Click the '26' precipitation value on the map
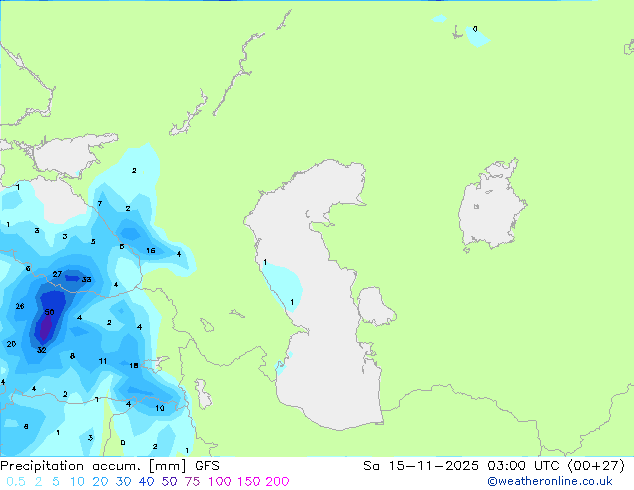 20,306
